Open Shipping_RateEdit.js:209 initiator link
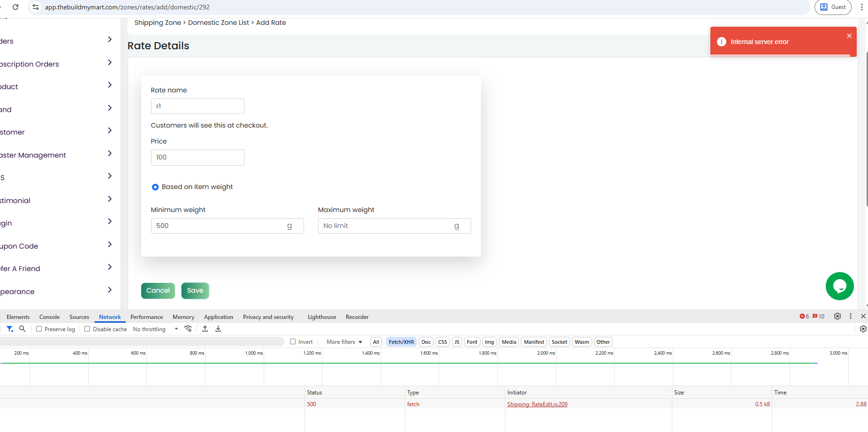The width and height of the screenshot is (868, 432). coord(537,404)
